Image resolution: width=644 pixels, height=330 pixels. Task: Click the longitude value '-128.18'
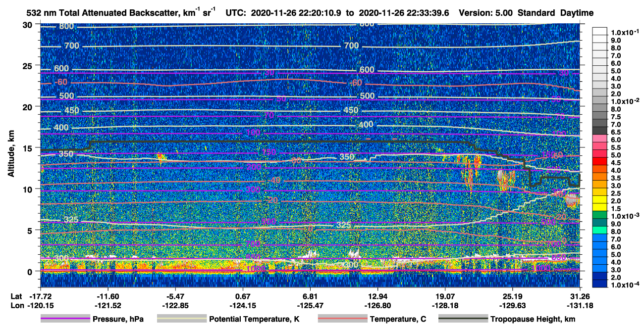pos(445,305)
